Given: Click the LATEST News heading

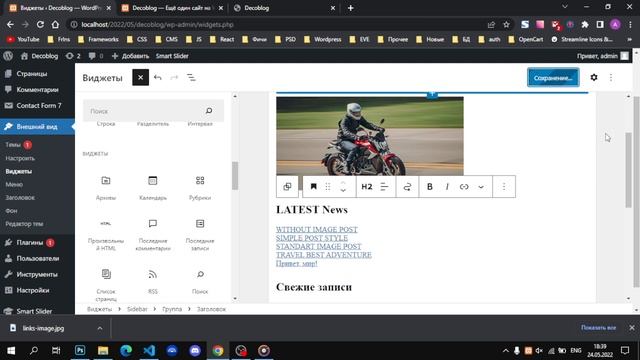Looking at the screenshot, I should click(x=312, y=210).
